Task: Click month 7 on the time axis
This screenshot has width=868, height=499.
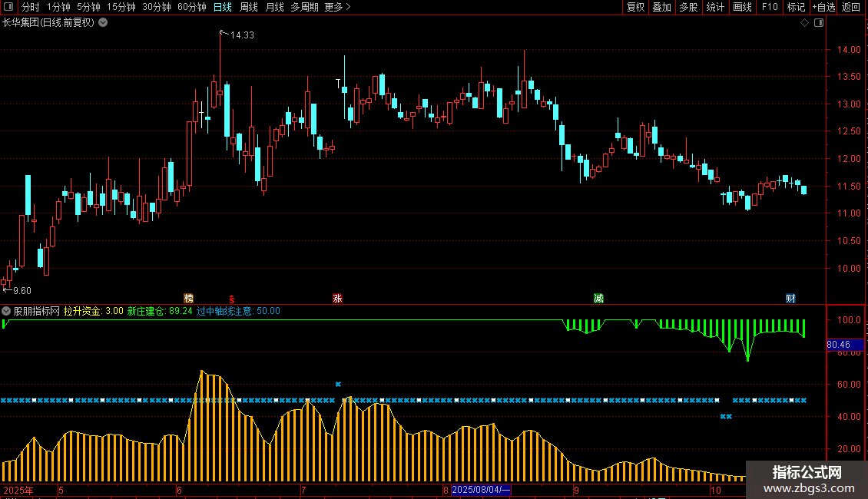Action: [303, 490]
